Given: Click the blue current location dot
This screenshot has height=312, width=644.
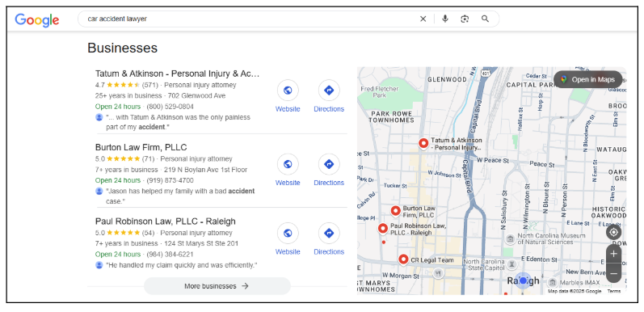Looking at the screenshot, I should [523, 280].
